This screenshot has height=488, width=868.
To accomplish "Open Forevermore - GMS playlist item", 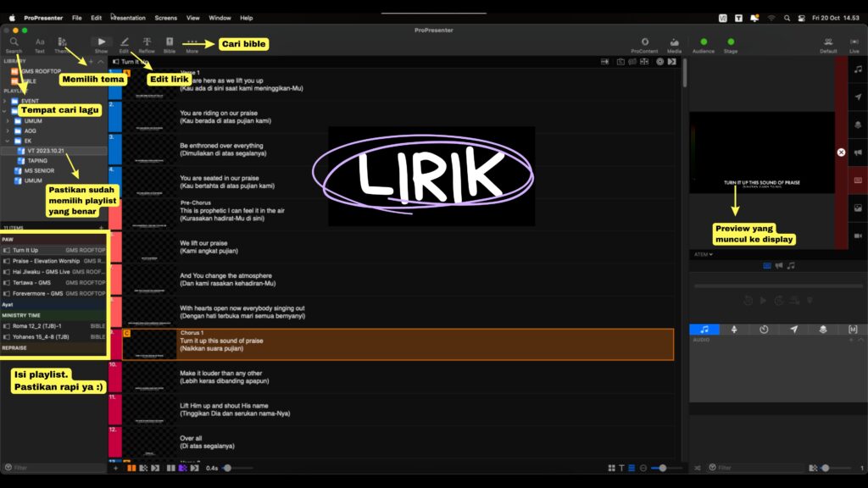I will tap(53, 293).
